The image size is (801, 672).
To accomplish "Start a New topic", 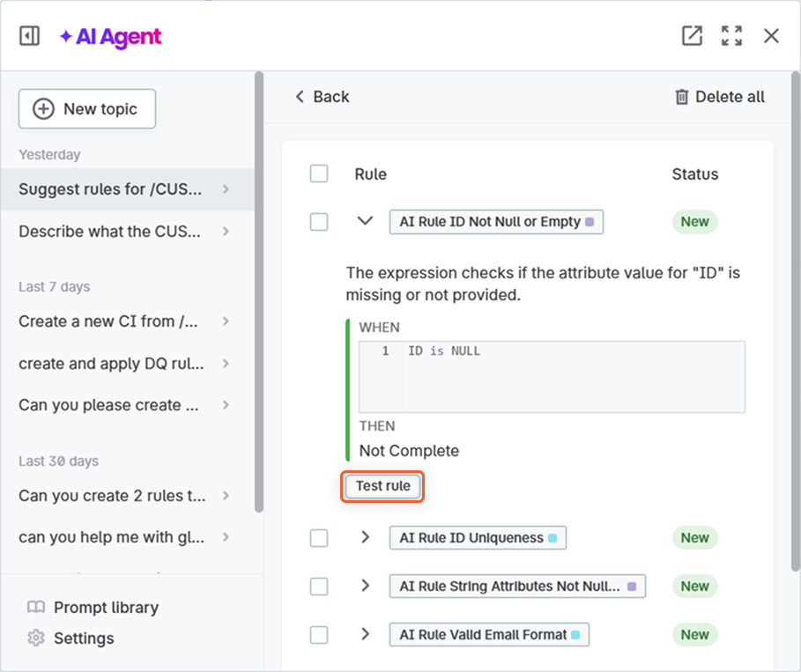I will pyautogui.click(x=86, y=109).
